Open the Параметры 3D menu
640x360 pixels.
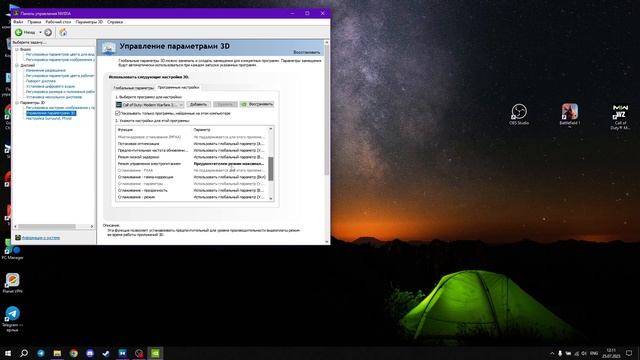pos(89,22)
